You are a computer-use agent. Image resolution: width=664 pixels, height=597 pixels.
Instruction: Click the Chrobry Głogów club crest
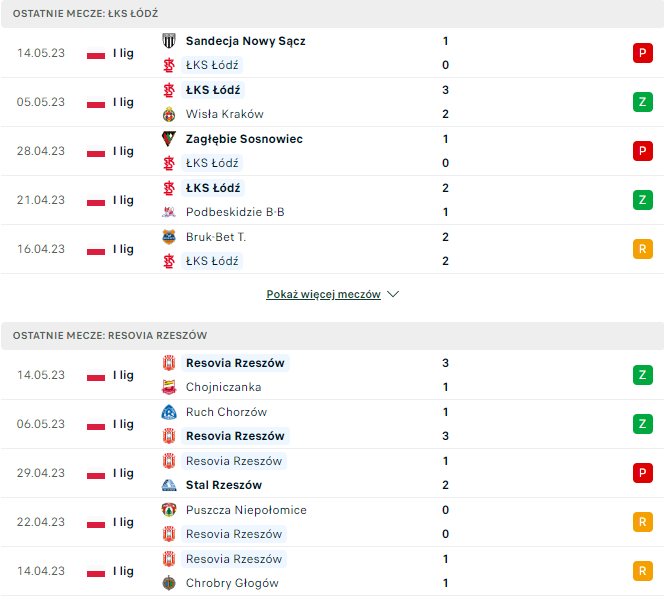click(169, 583)
